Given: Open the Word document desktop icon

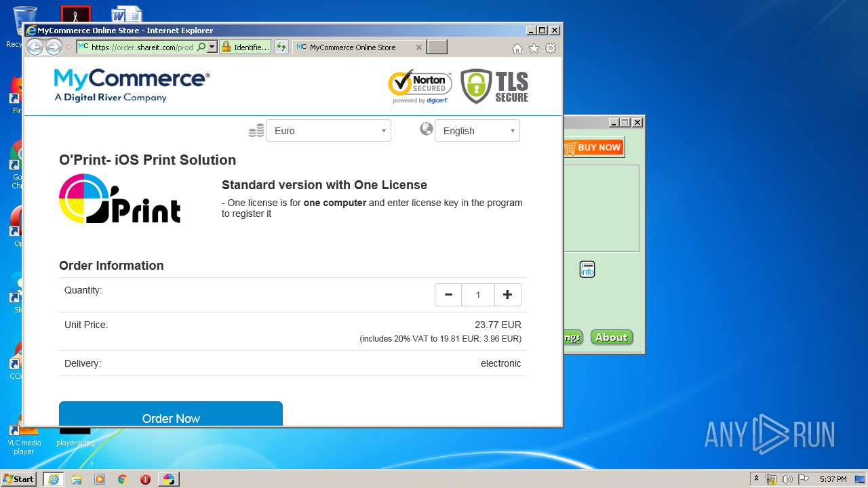Looking at the screenshot, I should (127, 15).
